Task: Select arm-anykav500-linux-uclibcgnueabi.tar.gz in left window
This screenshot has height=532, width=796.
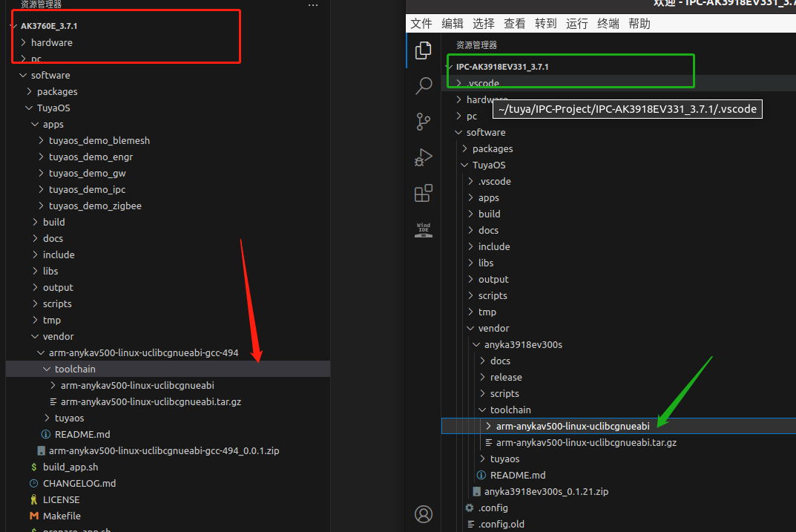Action: (151, 401)
